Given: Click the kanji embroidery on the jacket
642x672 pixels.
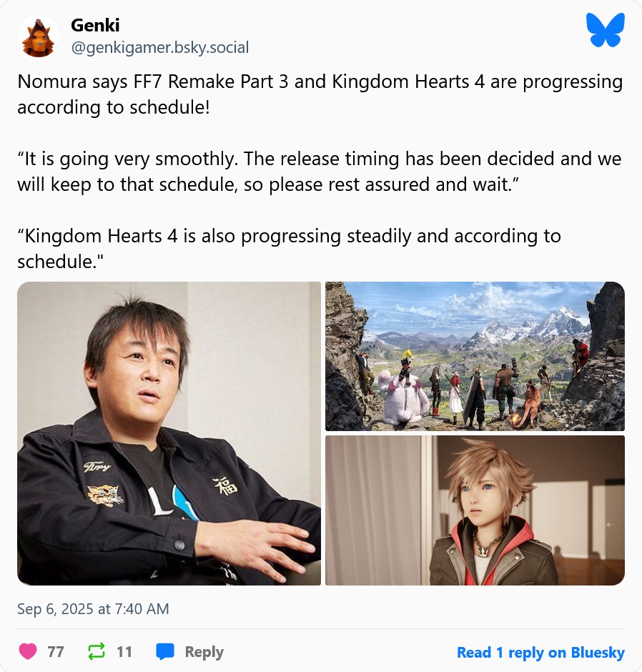Looking at the screenshot, I should [225, 485].
